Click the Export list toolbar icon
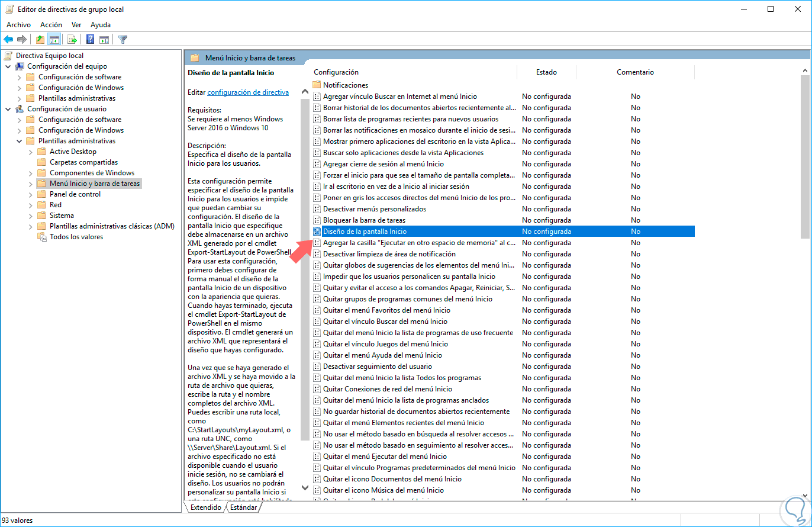The image size is (812, 527). (72, 40)
